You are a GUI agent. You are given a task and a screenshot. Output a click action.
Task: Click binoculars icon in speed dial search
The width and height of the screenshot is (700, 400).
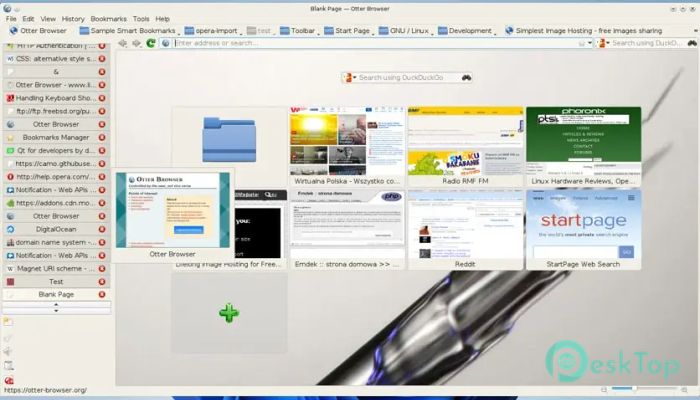tap(466, 78)
